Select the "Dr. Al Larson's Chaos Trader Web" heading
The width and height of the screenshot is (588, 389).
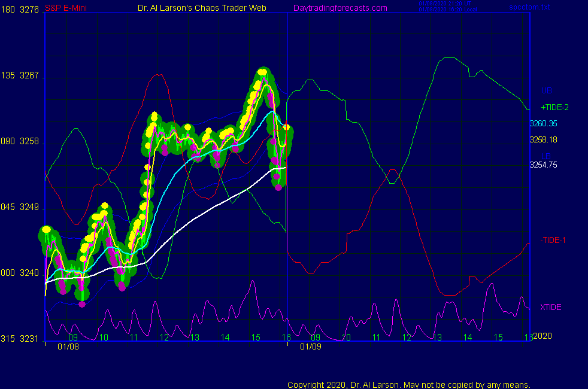202,8
